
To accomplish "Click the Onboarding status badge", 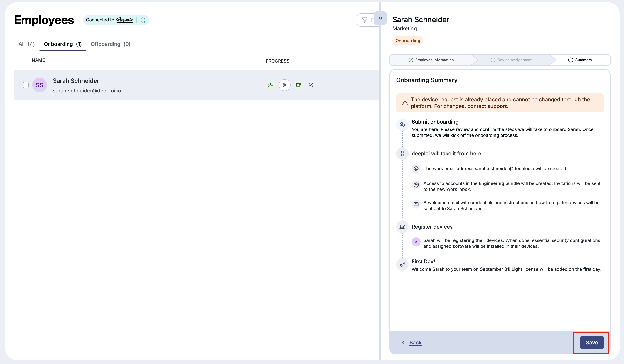I will [408, 41].
